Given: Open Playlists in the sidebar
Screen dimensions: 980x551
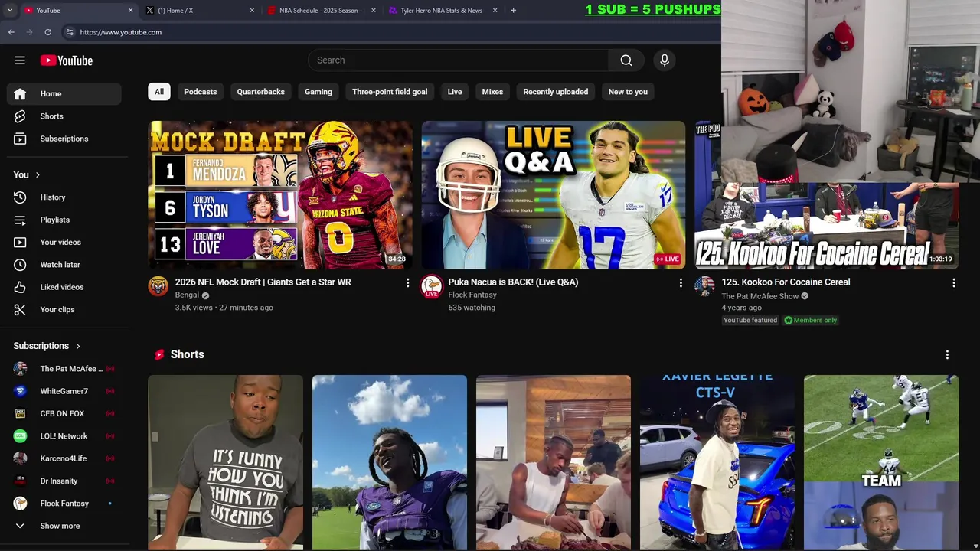Looking at the screenshot, I should click(x=64, y=220).
